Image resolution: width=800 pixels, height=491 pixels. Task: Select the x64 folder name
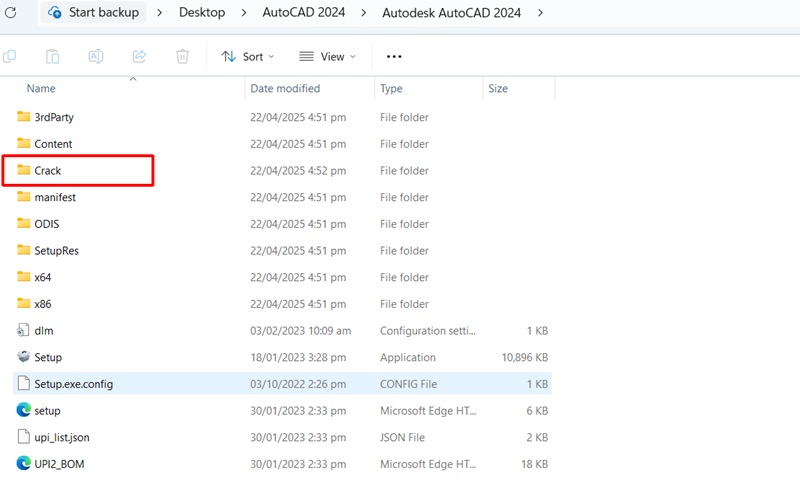pos(43,277)
